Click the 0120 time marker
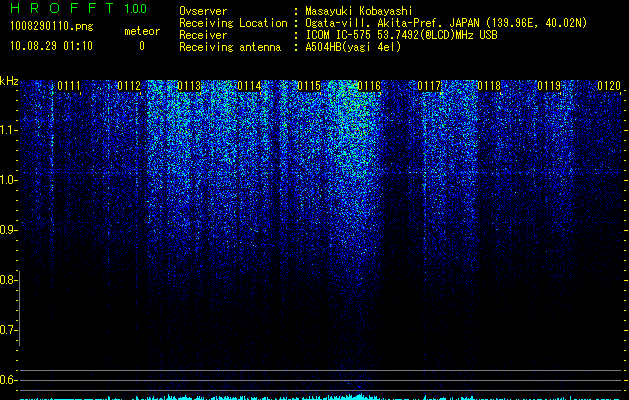The height and width of the screenshot is (400, 629). coord(609,86)
